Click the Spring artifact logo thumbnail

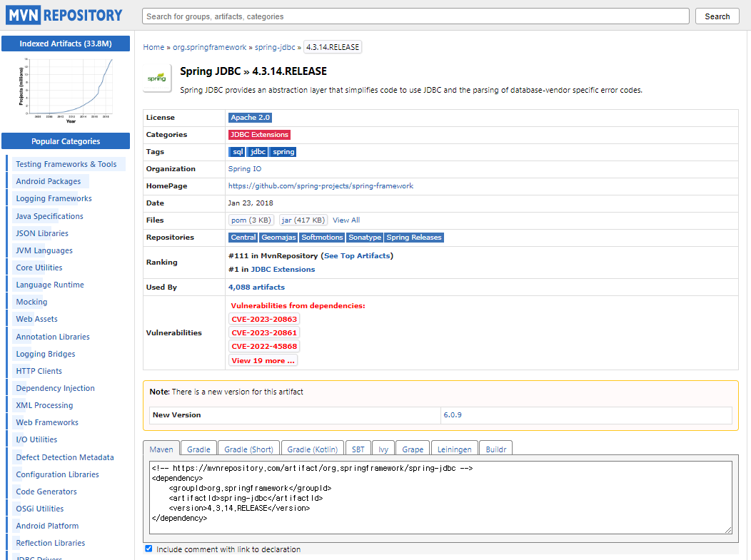click(x=157, y=78)
